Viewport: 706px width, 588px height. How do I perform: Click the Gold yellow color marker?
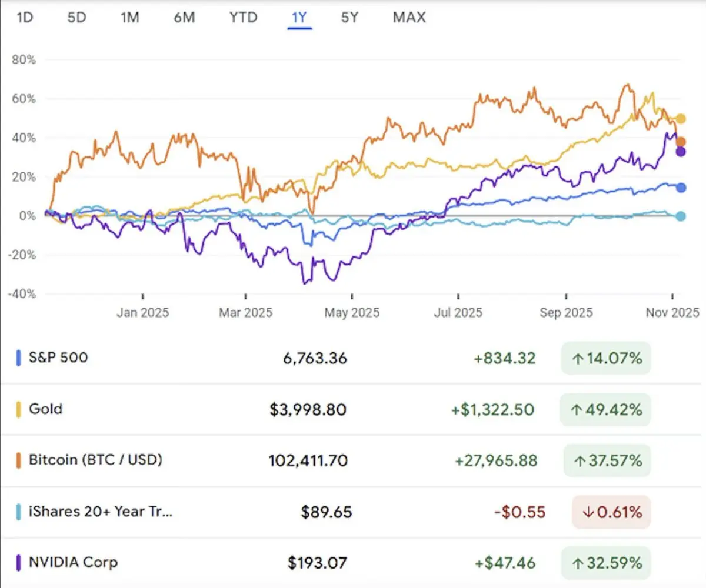19,409
